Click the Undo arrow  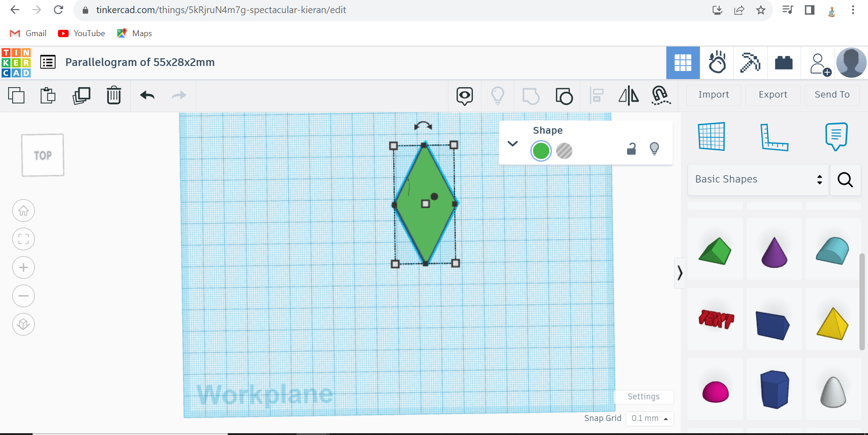tap(147, 95)
